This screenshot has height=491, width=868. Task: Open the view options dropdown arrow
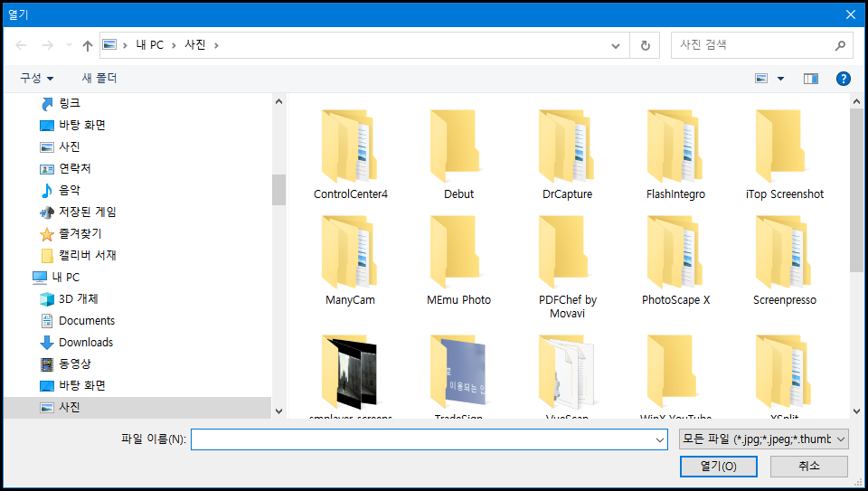pyautogui.click(x=780, y=79)
